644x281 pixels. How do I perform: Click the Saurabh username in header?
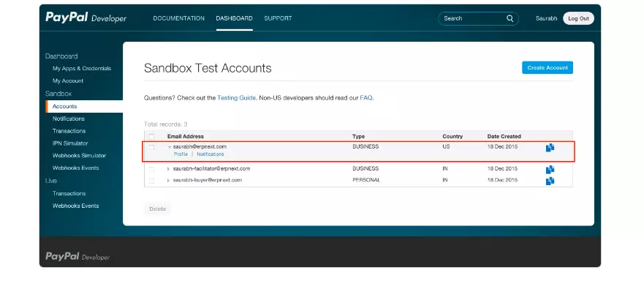point(546,18)
